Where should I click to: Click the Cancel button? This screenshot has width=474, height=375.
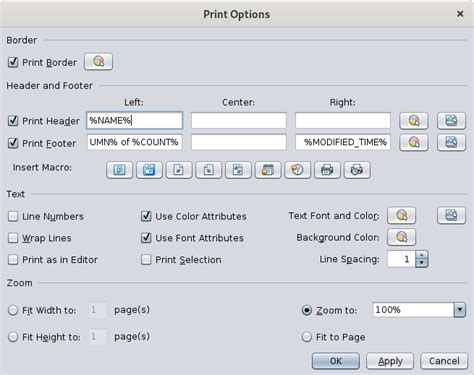(x=444, y=361)
